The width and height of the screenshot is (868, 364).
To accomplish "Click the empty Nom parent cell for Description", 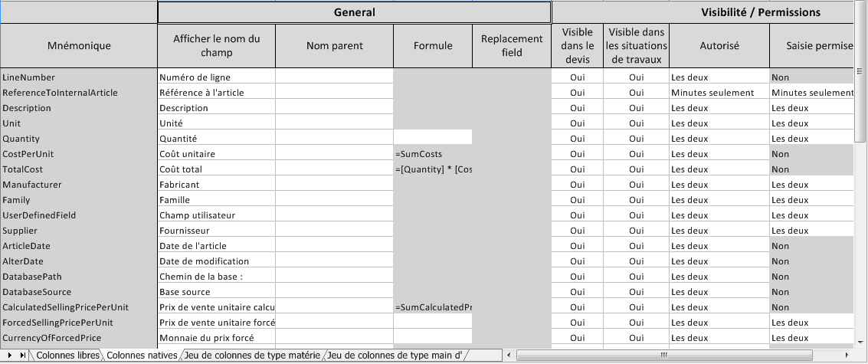I will [x=334, y=108].
